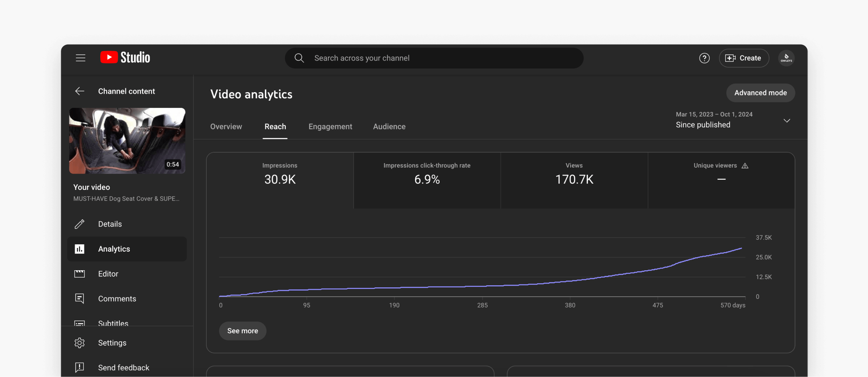Switch to the Engagement tab
Screen dimensions: 868x377
[330, 127]
